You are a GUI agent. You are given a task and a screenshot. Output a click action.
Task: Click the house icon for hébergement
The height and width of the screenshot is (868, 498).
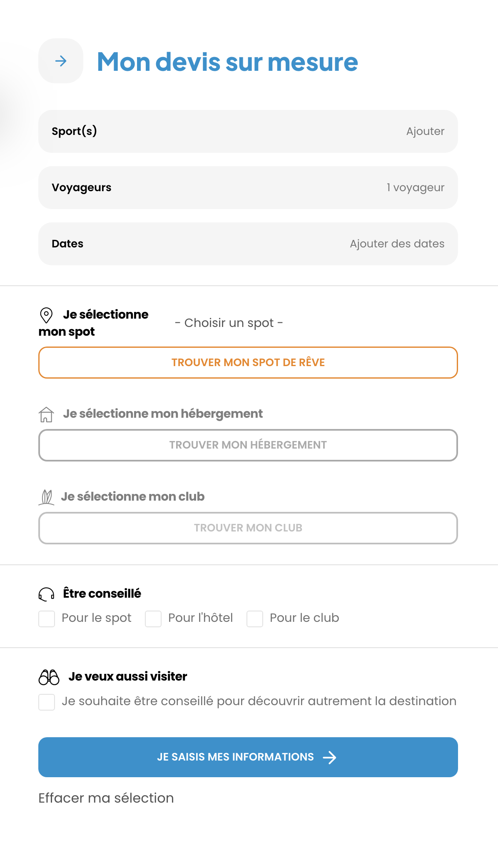pyautogui.click(x=46, y=414)
